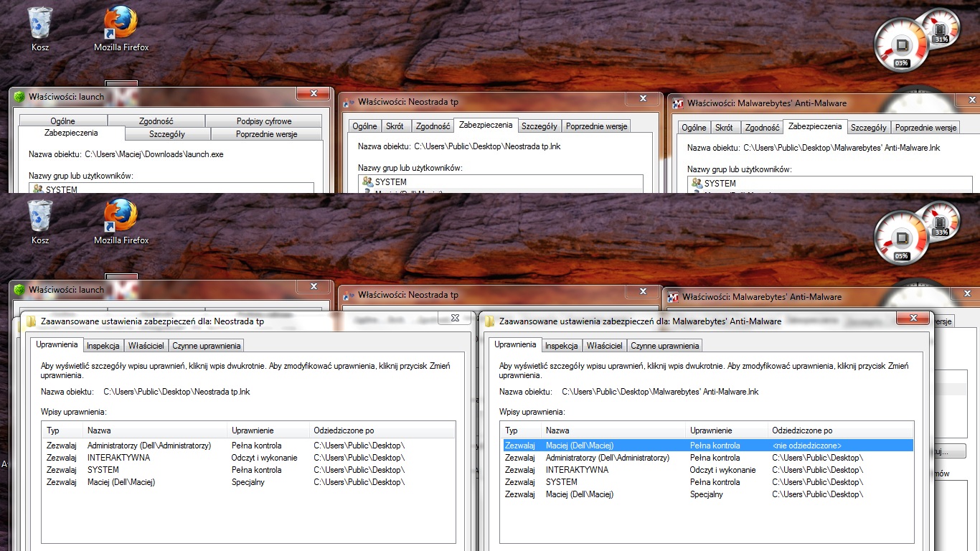Switch to Zgodność tab in Malwarebytes' Anti-Malware properties
This screenshot has height=551, width=980.
coord(763,128)
